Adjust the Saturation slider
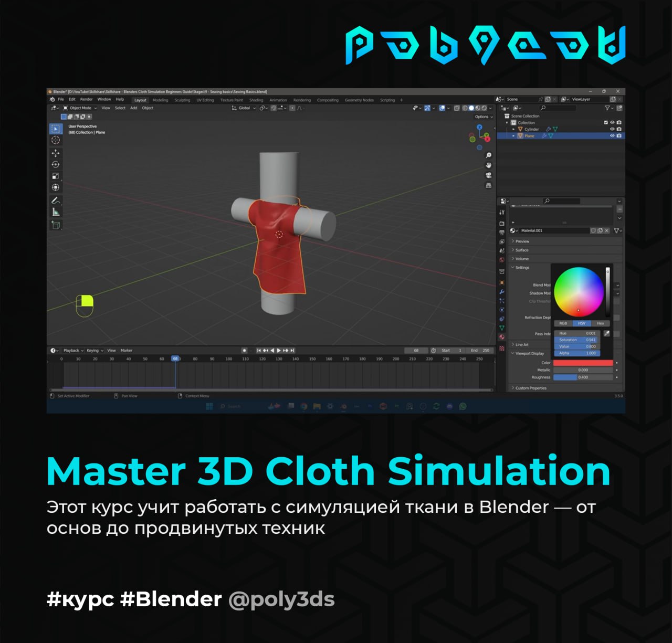The width and height of the screenshot is (672, 643). click(576, 340)
